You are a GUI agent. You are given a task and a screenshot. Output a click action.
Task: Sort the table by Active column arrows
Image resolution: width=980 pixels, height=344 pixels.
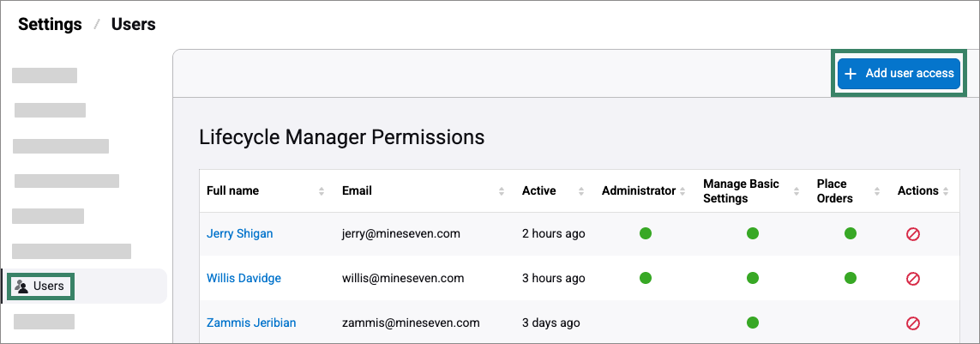(x=581, y=191)
